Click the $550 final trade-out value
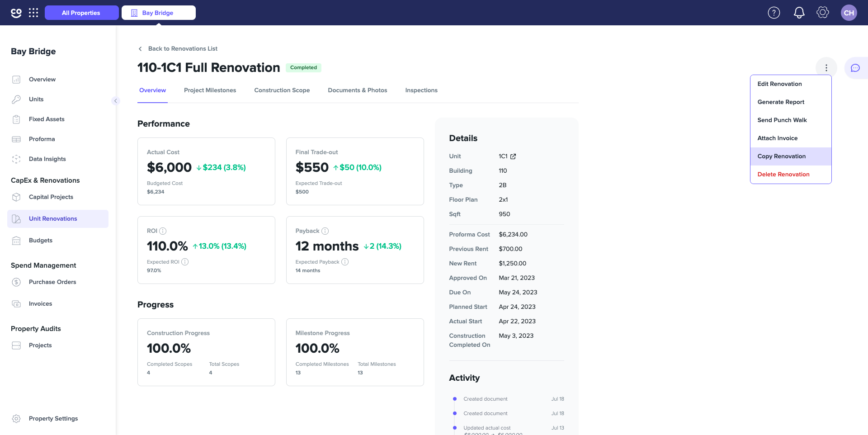Viewport: 868px width, 435px height. click(x=312, y=168)
